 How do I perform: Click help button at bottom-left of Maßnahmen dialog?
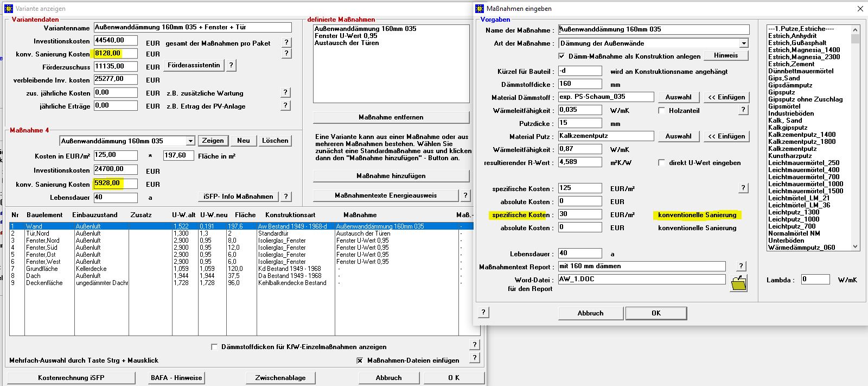(x=483, y=312)
